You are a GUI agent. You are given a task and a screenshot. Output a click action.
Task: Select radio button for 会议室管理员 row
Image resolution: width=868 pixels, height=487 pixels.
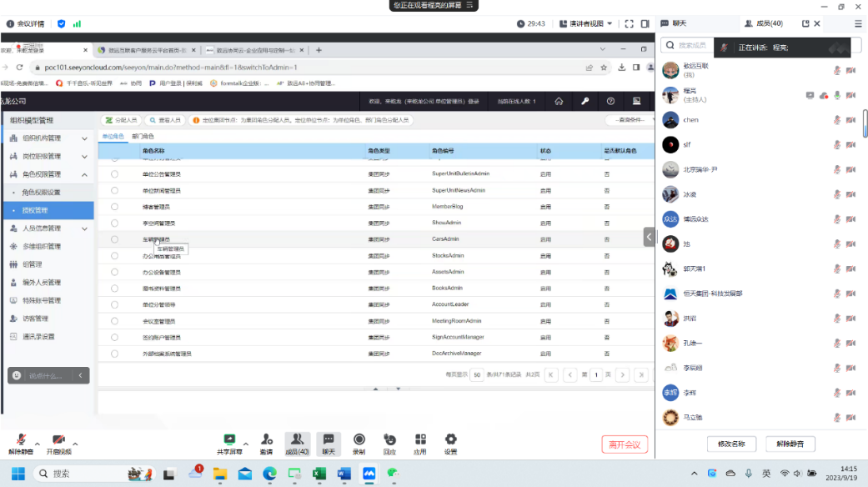tap(114, 321)
